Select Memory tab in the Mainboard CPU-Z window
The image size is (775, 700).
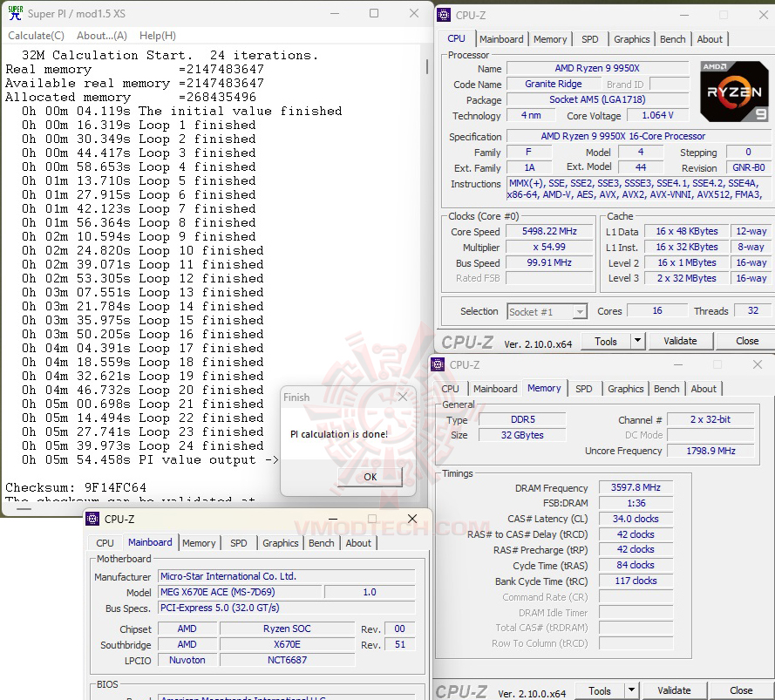coord(199,543)
